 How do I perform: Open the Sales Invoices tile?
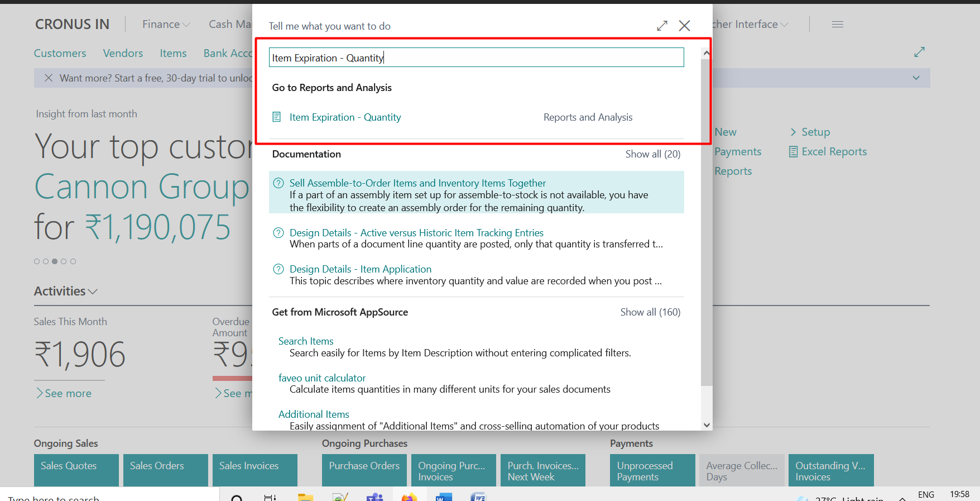[255, 470]
